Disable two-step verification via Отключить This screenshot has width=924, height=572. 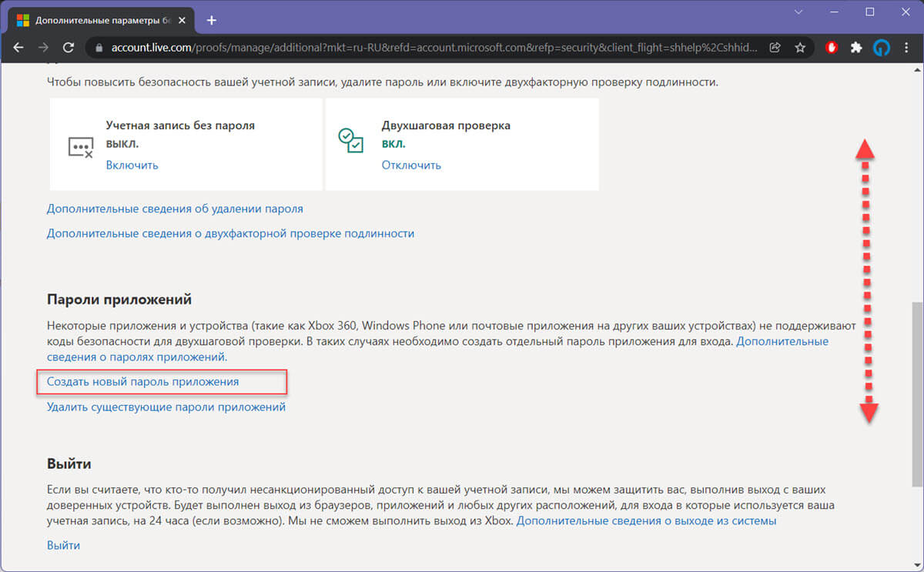coord(411,165)
